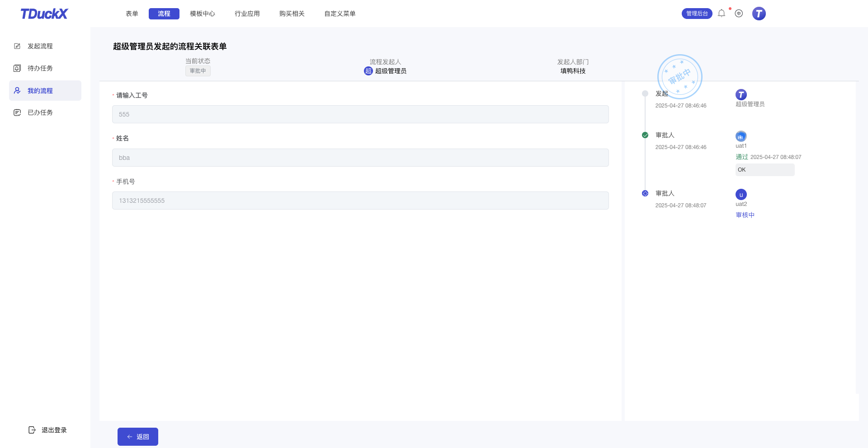Image resolution: width=868 pixels, height=448 pixels.
Task: Click the circular icon beside the bell
Action: [x=739, y=14]
